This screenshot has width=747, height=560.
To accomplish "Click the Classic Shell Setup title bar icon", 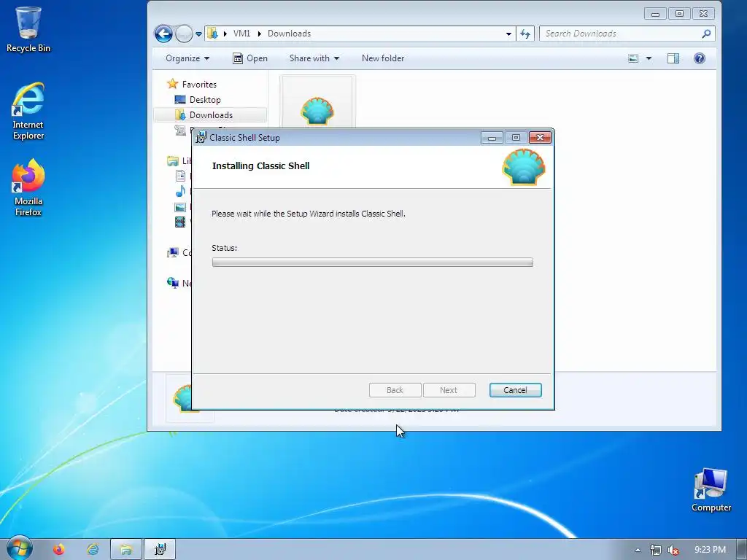I will (x=201, y=138).
